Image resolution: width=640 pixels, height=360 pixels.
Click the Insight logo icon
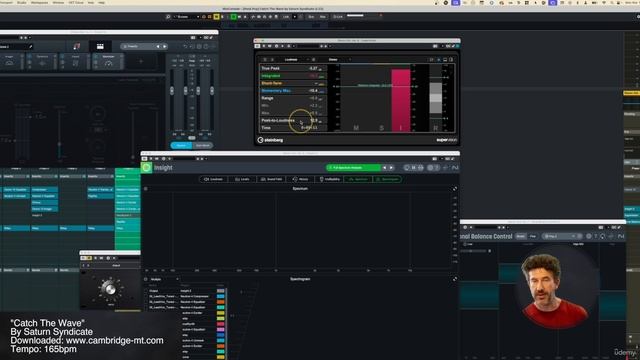147,168
